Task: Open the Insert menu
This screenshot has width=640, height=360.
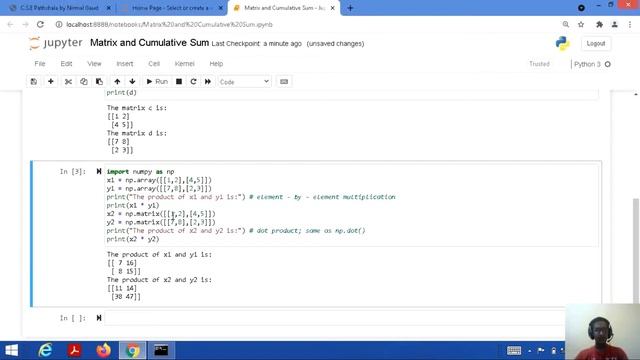Action: [x=125, y=64]
